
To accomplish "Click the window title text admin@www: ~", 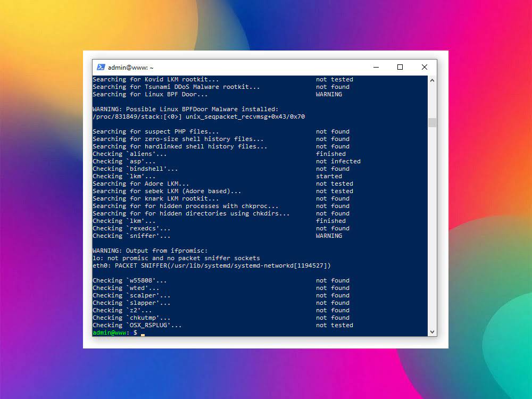I will [x=130, y=68].
